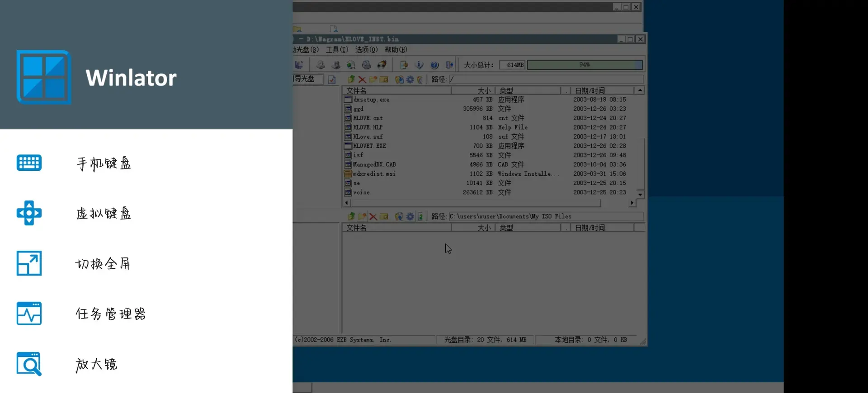Click the new folder icon in disc panel
This screenshot has height=393, width=868.
point(373,80)
